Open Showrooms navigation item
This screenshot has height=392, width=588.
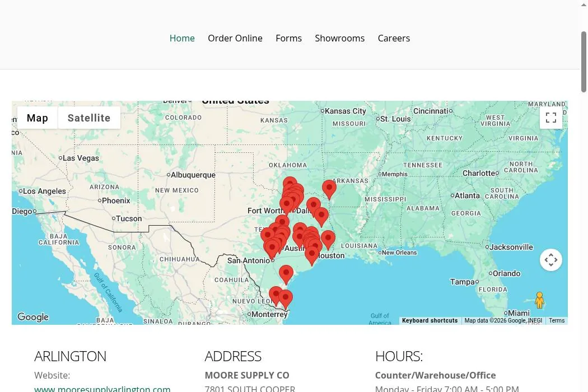click(340, 38)
